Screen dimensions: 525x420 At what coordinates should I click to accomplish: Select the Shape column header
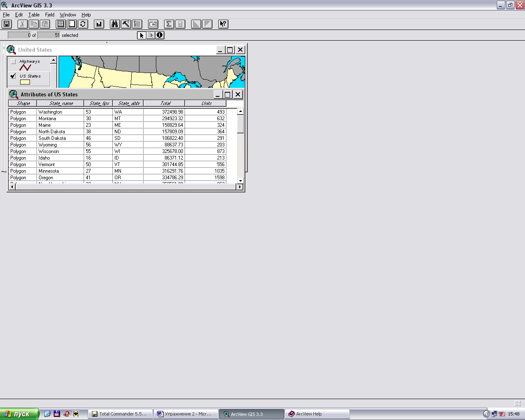(x=23, y=103)
